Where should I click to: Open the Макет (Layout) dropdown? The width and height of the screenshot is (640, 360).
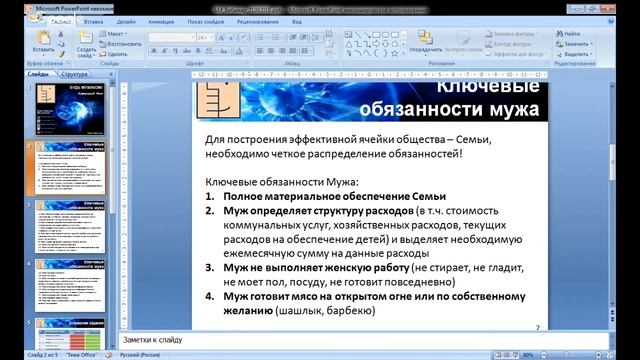click(113, 34)
